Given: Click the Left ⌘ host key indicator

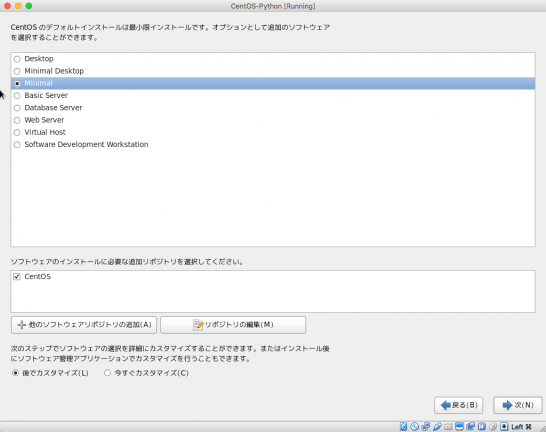Looking at the screenshot, I should (521, 427).
